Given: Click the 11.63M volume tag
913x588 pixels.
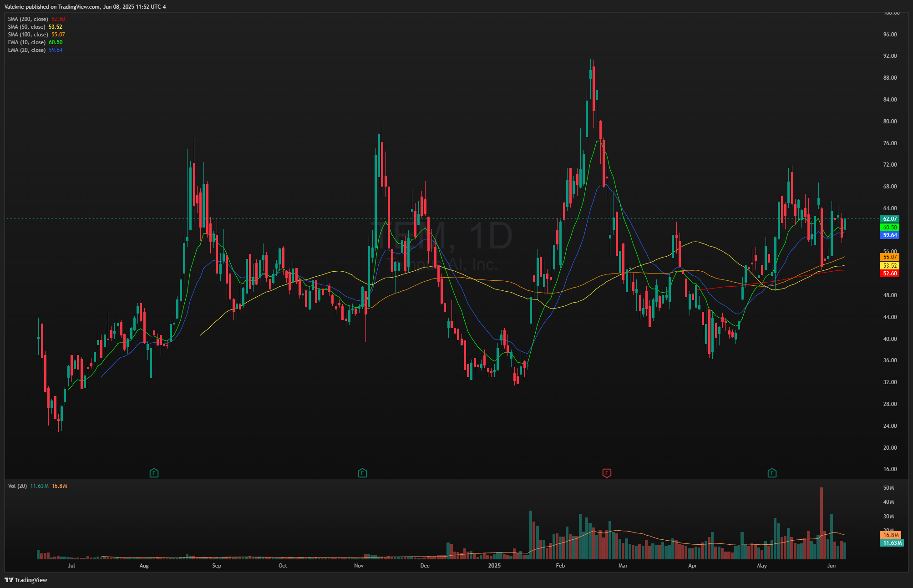Looking at the screenshot, I should tap(892, 543).
